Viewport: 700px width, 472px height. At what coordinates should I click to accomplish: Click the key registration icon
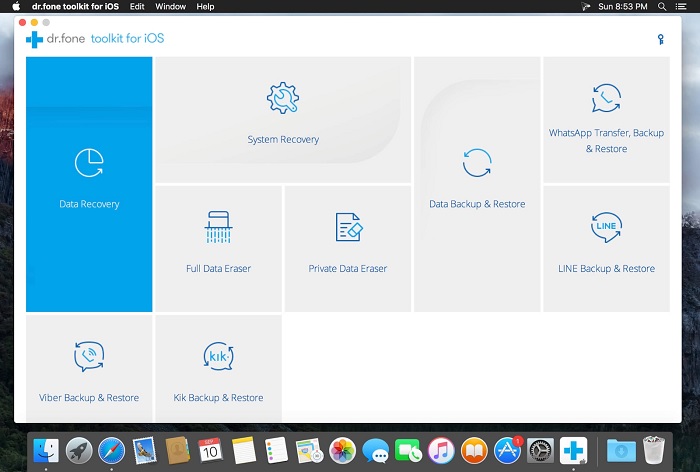tap(660, 39)
